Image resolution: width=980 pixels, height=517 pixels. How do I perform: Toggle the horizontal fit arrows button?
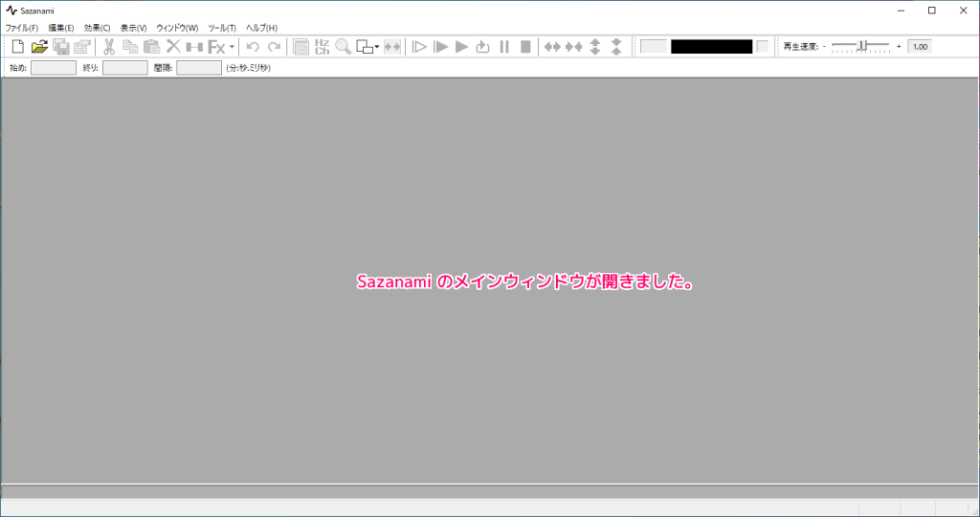point(391,47)
